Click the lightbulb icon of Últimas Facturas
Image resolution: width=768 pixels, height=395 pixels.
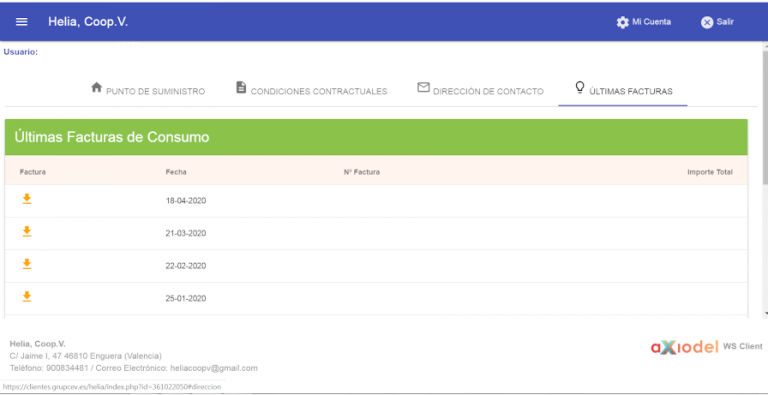[x=580, y=87]
